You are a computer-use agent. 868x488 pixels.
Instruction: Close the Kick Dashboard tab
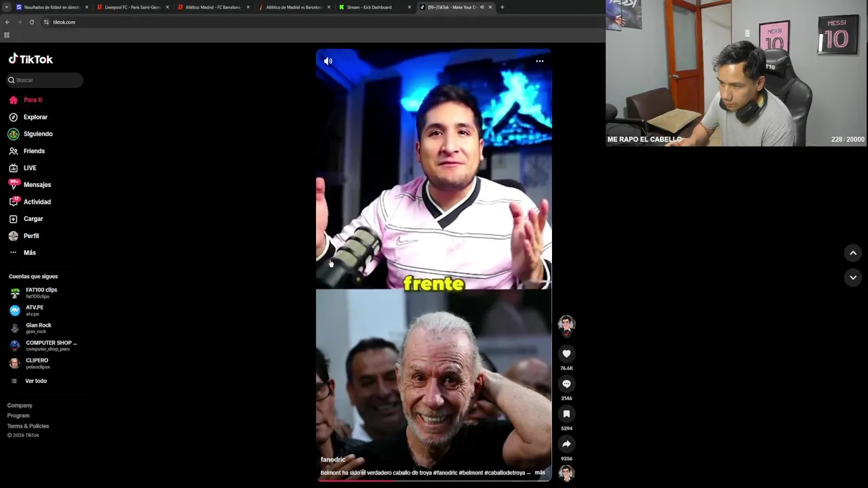[410, 7]
